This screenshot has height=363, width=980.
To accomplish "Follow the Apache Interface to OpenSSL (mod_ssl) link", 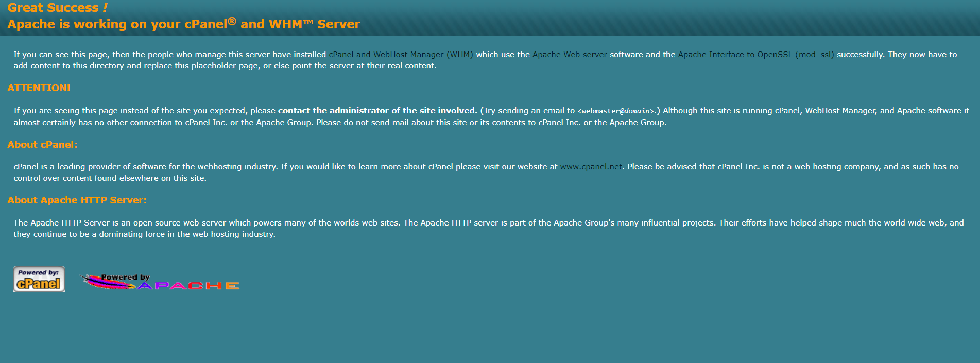I will (x=756, y=55).
